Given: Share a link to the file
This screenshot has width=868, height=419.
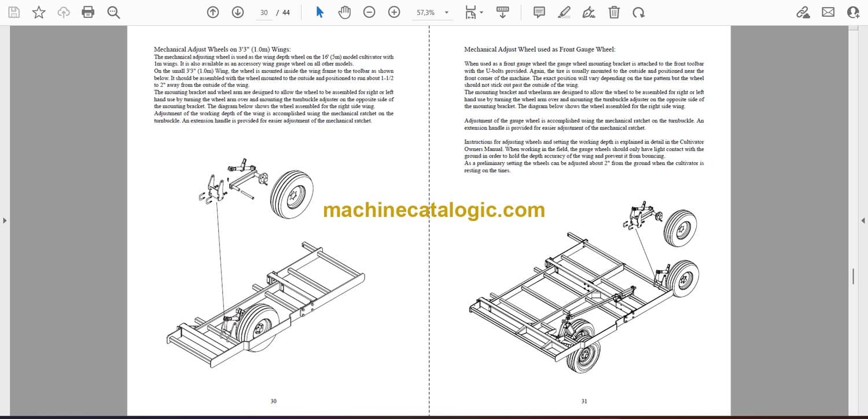Looking at the screenshot, I should 803,12.
